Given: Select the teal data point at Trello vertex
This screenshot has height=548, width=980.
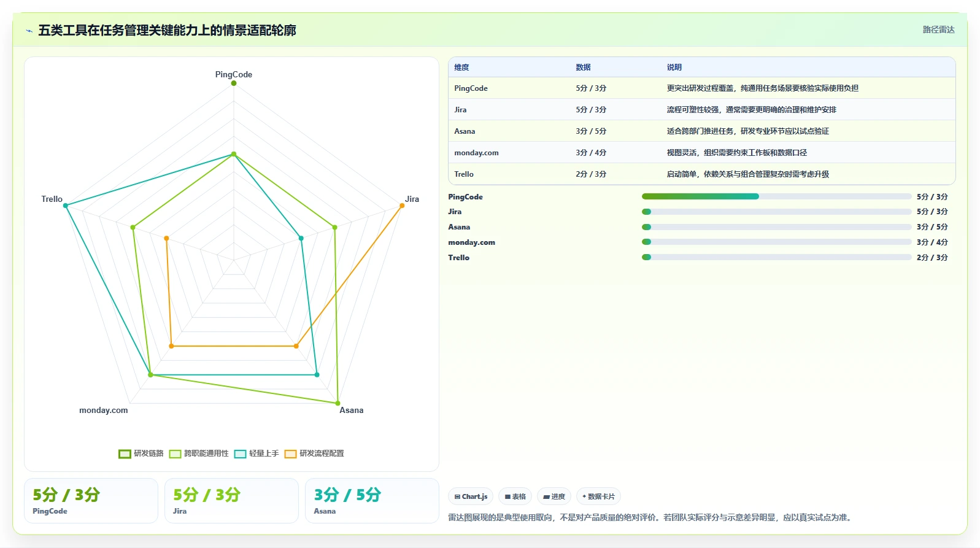Looking at the screenshot, I should tap(66, 206).
